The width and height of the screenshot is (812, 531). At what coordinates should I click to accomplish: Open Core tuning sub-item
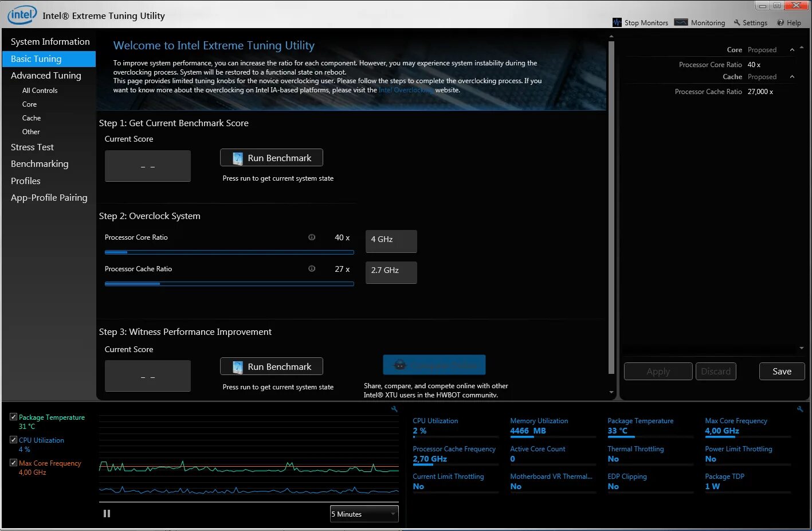29,104
